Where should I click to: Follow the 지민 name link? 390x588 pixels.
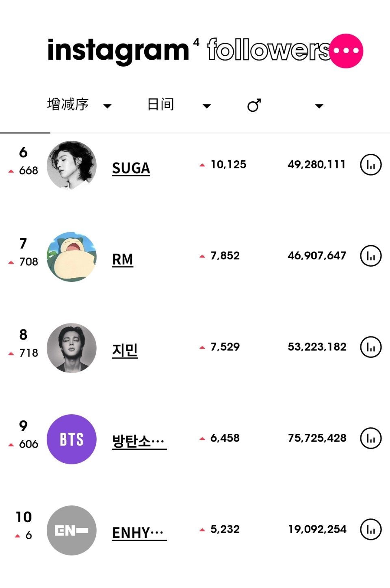[x=125, y=350]
